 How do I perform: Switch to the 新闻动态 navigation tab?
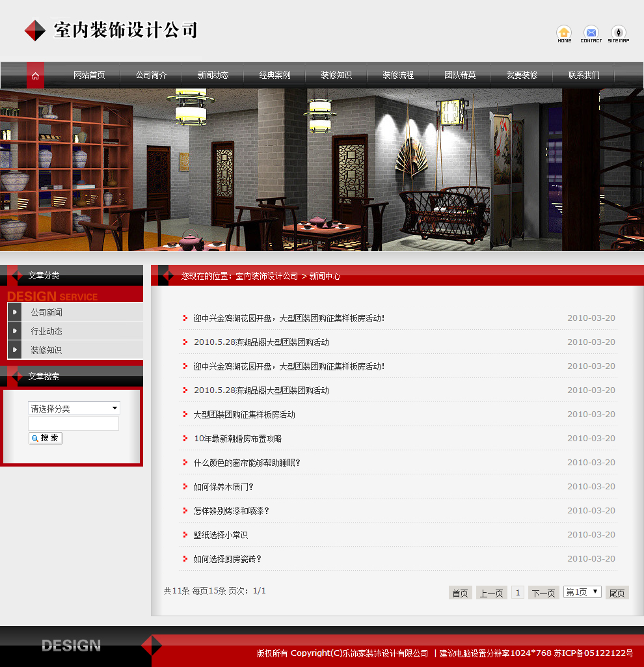pyautogui.click(x=212, y=75)
